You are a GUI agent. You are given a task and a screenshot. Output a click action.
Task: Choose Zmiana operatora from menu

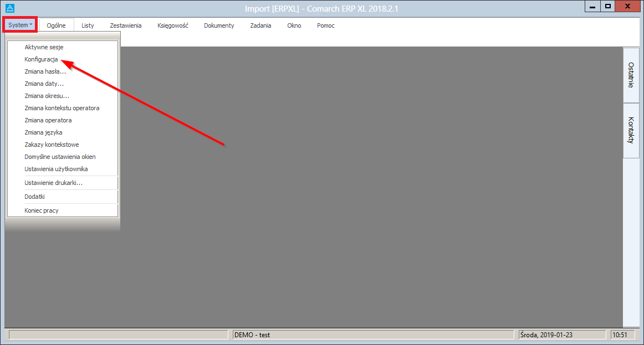(48, 120)
